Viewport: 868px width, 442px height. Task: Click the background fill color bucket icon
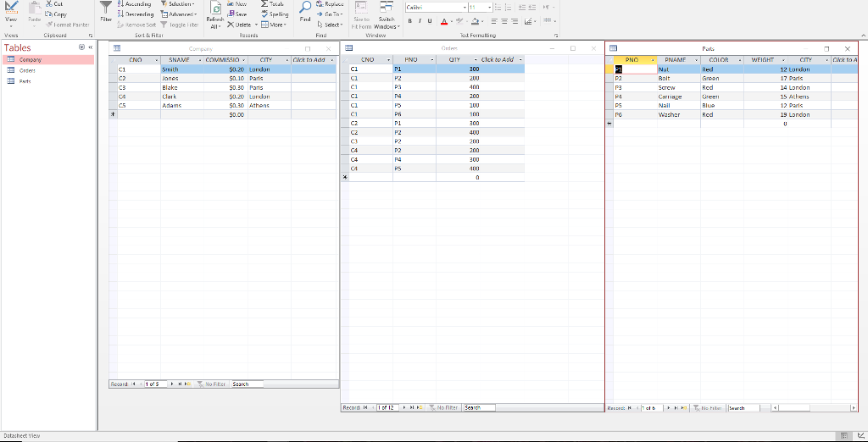point(475,21)
